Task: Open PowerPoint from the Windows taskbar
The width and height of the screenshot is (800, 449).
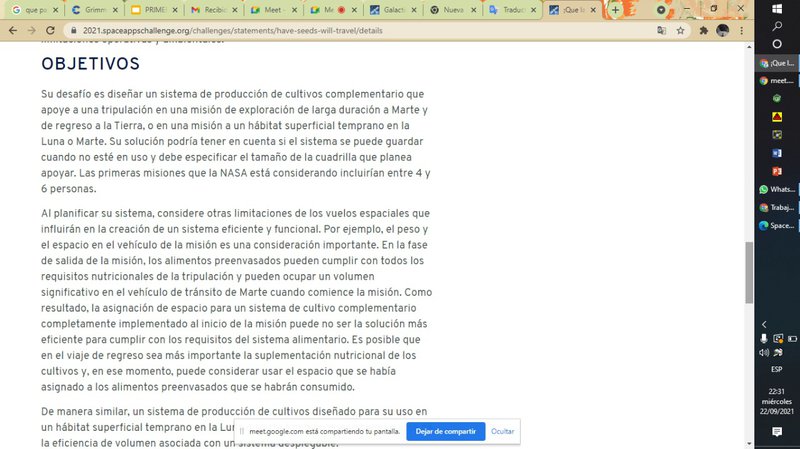Action: point(777,171)
